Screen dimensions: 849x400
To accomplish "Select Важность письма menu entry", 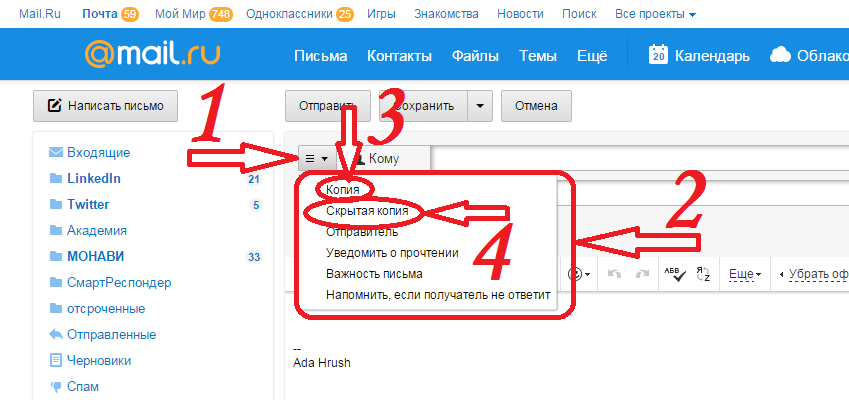I will tap(374, 274).
